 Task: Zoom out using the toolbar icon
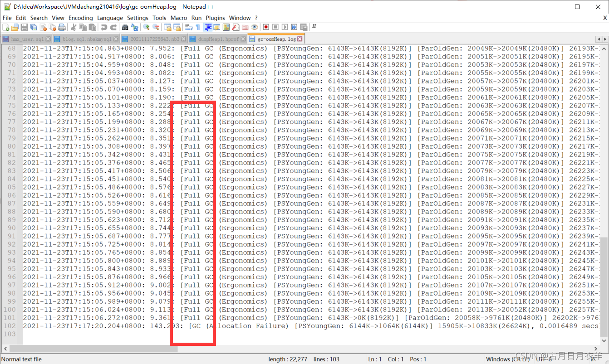point(156,27)
